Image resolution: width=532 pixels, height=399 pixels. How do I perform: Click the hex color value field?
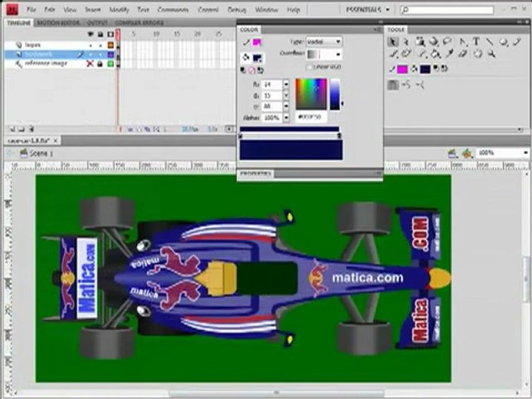click(311, 117)
